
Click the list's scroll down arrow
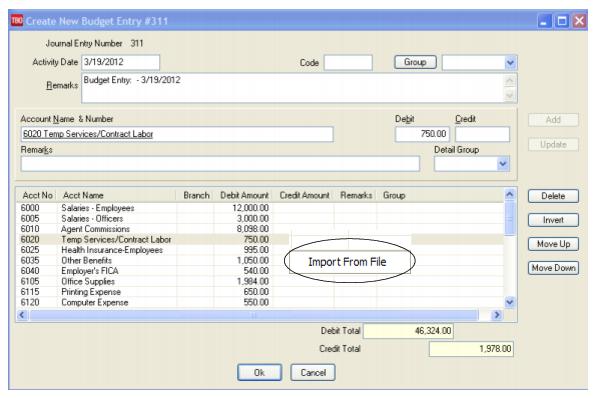(x=509, y=302)
